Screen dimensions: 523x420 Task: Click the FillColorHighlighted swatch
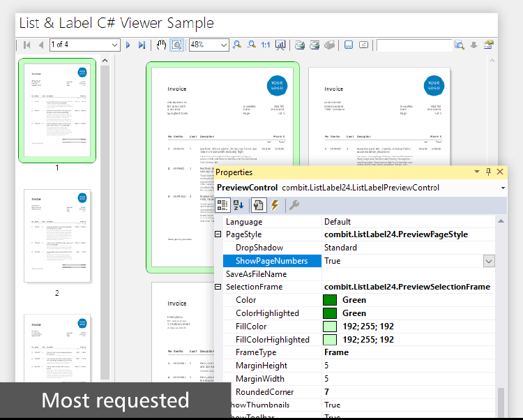330,340
